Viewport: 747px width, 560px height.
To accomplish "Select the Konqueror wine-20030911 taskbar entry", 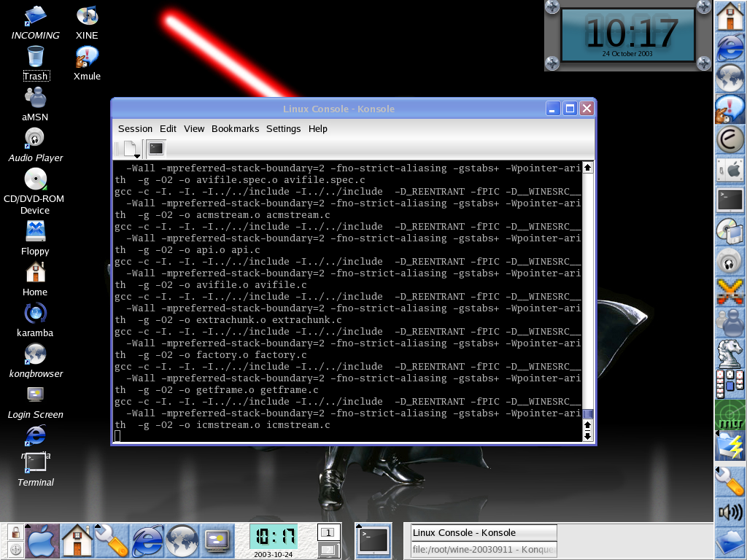I will (x=484, y=550).
